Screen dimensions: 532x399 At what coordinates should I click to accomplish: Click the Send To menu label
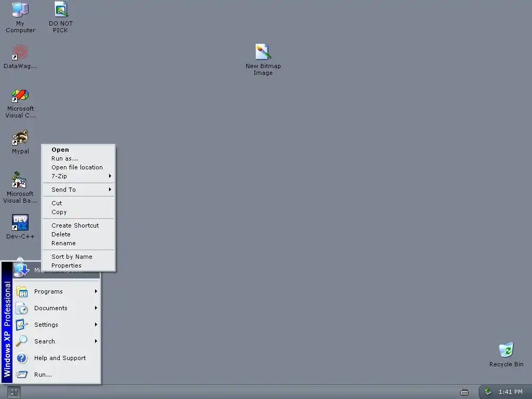coord(63,190)
